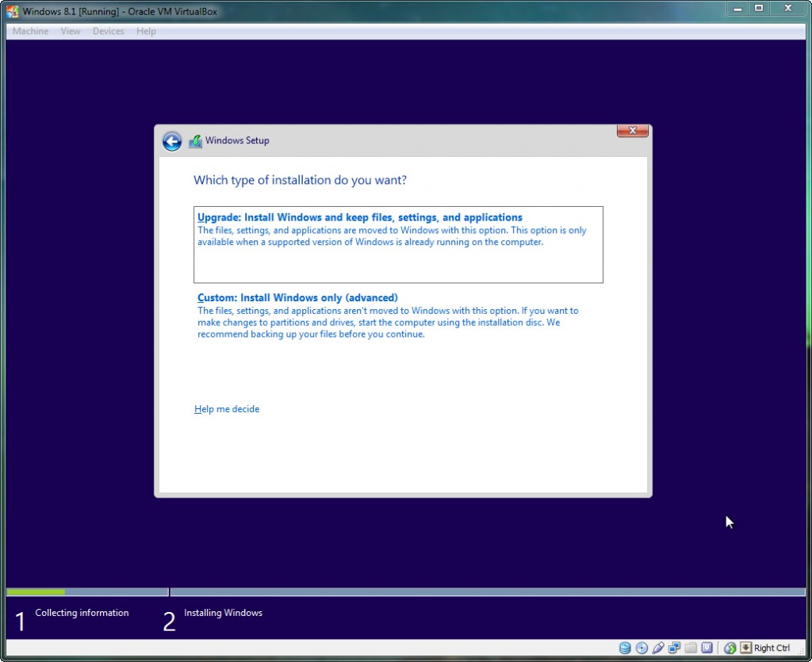Close the VirtualBox window
The image size is (812, 662).
pyautogui.click(x=788, y=9)
